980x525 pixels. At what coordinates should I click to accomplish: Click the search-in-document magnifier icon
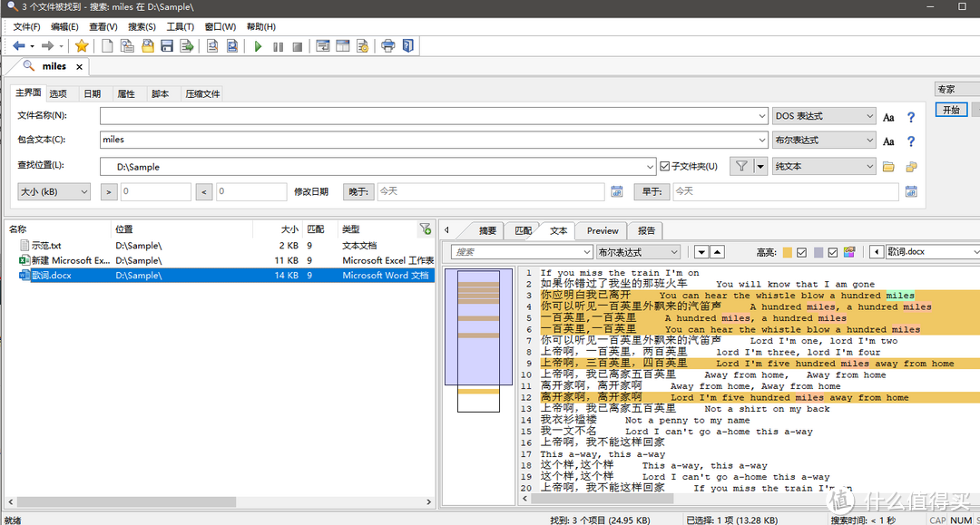[212, 45]
